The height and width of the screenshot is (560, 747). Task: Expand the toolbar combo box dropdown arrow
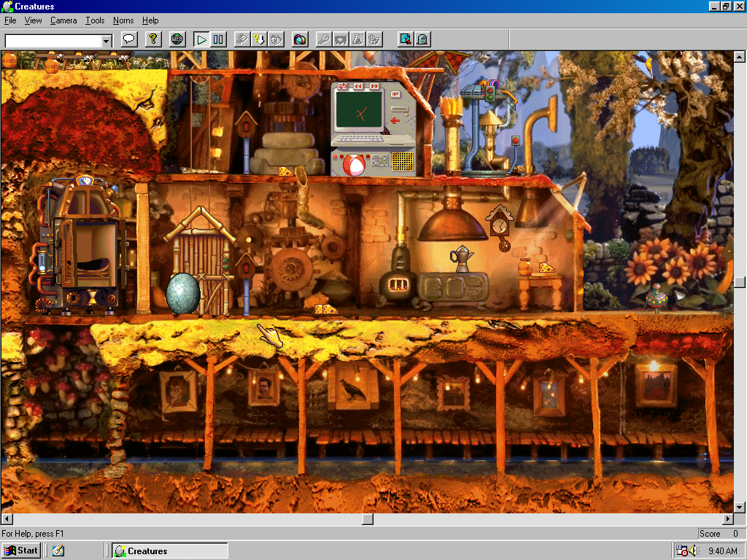(107, 42)
